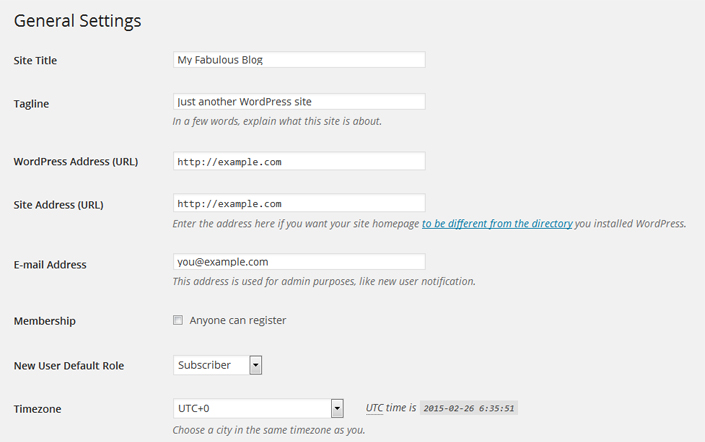The width and height of the screenshot is (705, 442).
Task: Focus the Tagline input box
Action: pos(299,102)
